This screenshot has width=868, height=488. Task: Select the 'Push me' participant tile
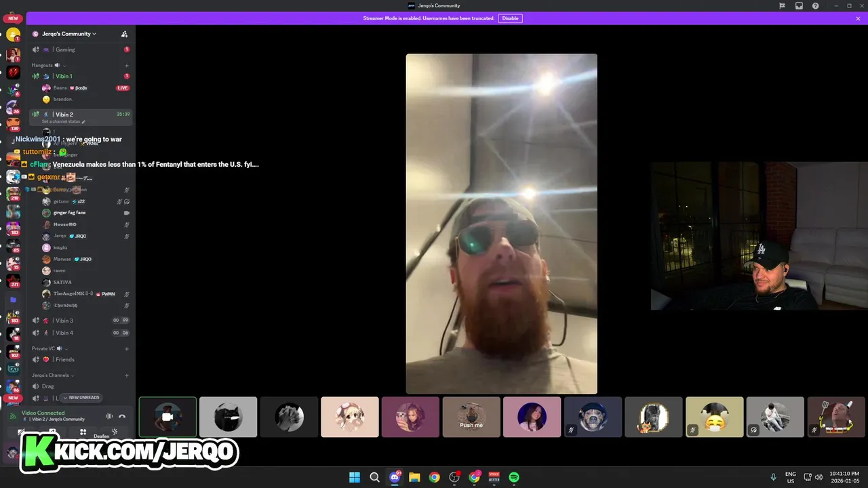coord(471,417)
